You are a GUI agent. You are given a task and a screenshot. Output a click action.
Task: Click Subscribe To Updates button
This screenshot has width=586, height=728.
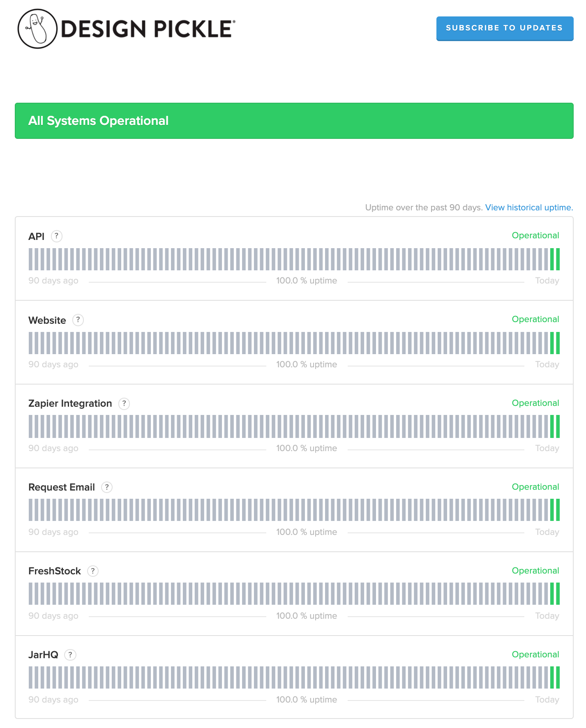click(505, 28)
